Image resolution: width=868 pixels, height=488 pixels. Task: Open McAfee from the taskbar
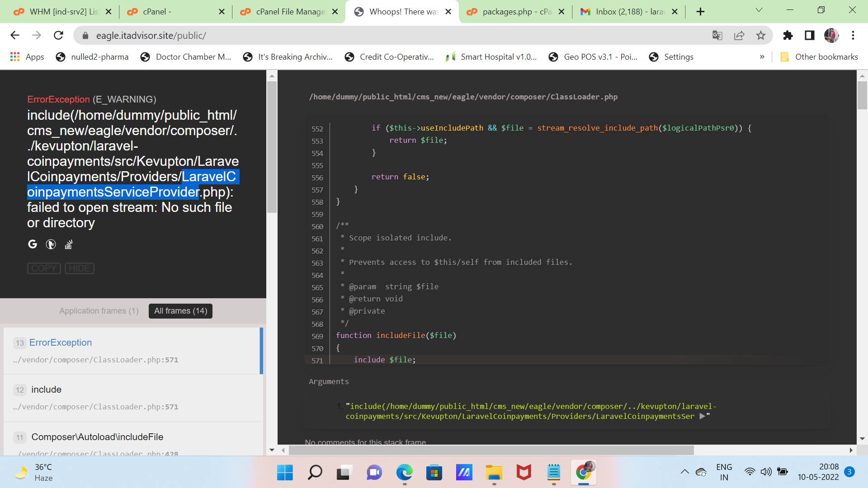click(x=524, y=473)
